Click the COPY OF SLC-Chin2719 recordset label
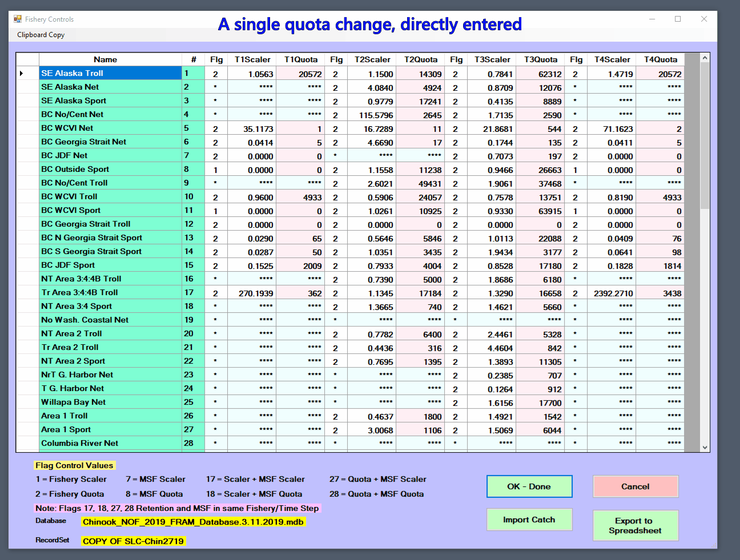This screenshot has height=560, width=740. (133, 541)
